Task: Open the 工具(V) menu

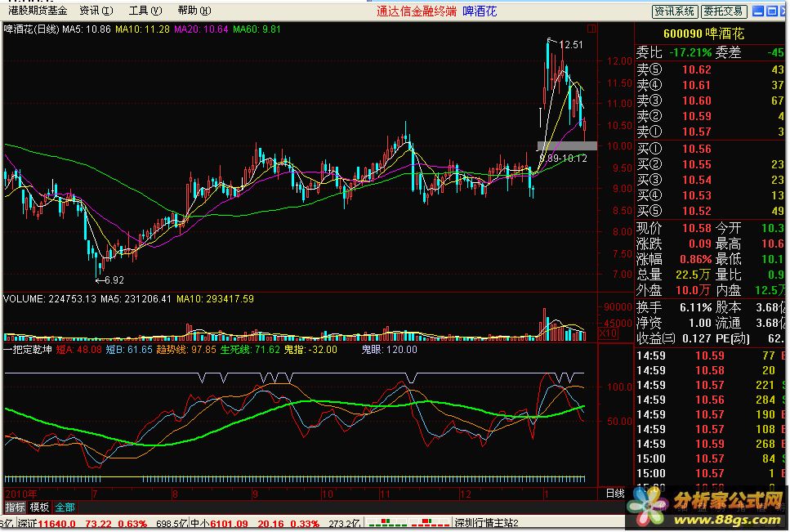Action: pos(145,11)
